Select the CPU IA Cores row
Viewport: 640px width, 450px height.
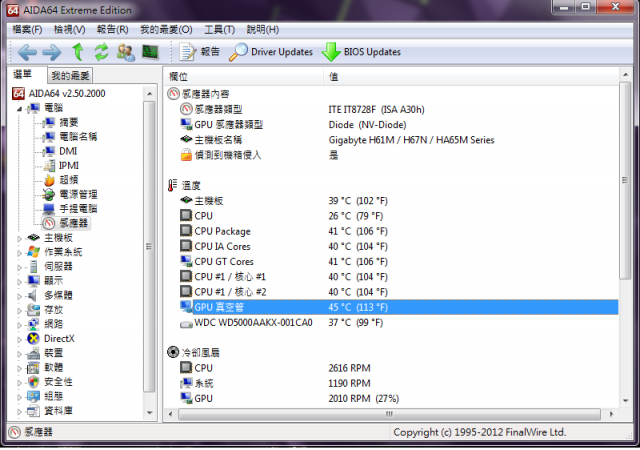[x=392, y=246]
